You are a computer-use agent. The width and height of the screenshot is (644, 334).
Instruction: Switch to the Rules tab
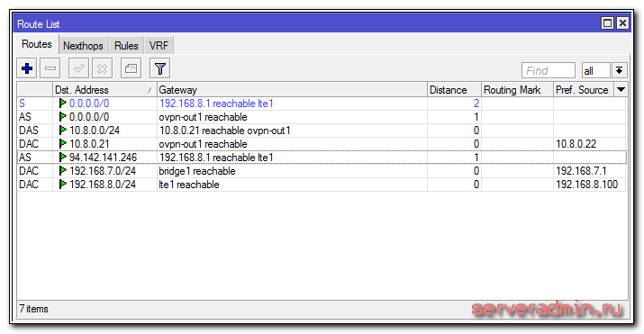point(126,46)
